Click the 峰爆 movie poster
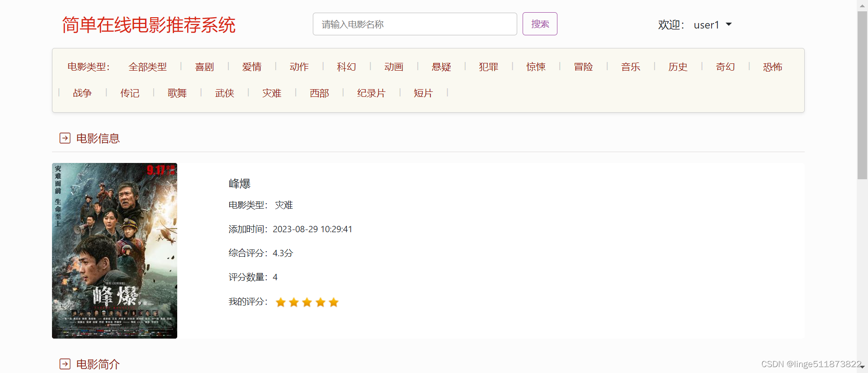The image size is (868, 373). [114, 251]
